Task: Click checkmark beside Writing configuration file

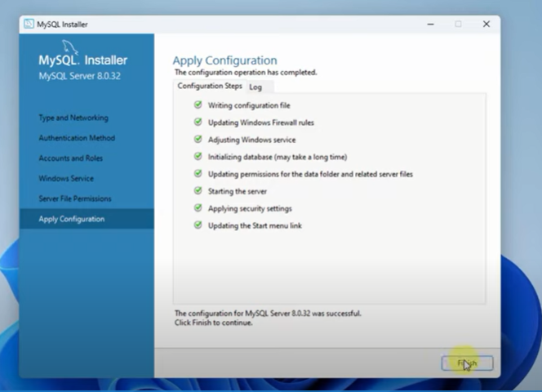Action: (198, 105)
